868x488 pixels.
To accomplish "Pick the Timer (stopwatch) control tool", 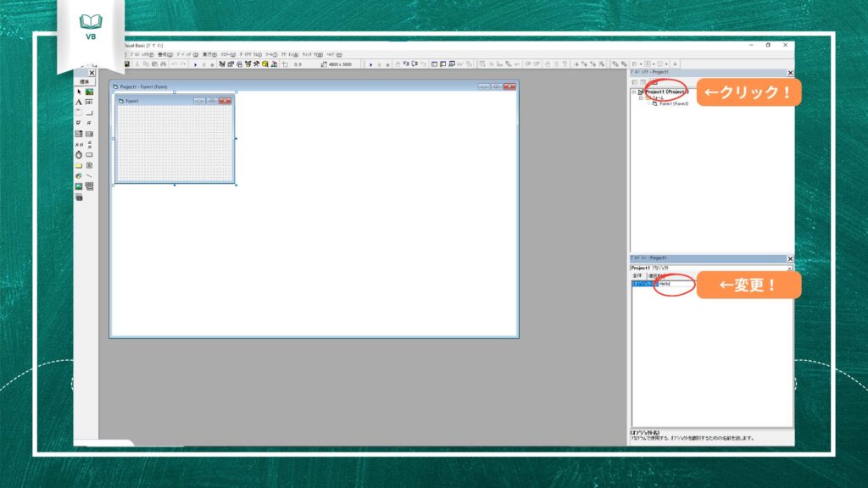I will 79,155.
